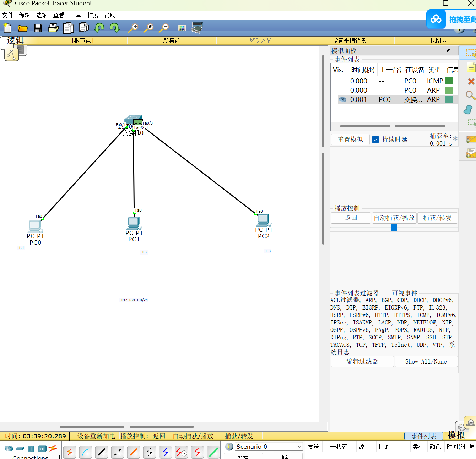Open the 扩展 menu

pos(93,15)
